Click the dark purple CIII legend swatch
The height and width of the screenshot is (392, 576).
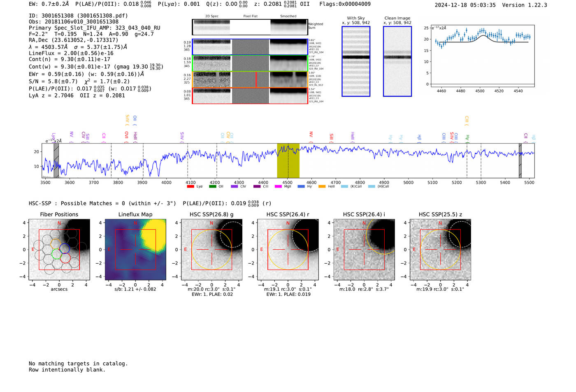(x=257, y=186)
